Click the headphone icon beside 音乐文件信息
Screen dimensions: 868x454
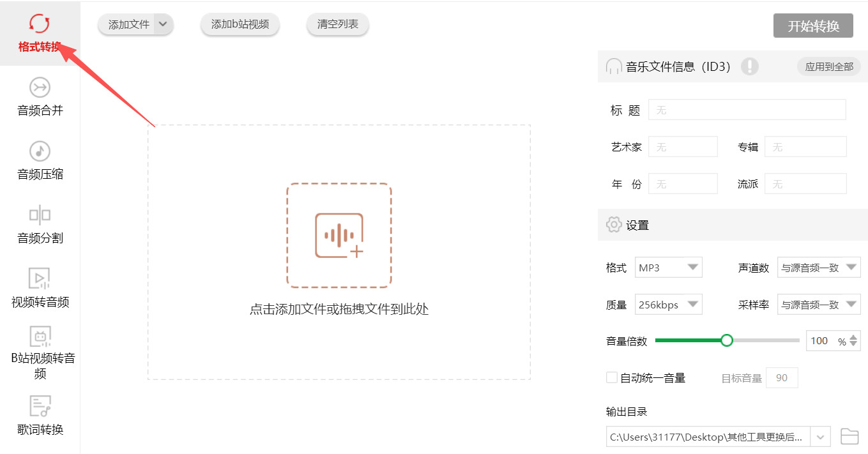click(x=614, y=66)
